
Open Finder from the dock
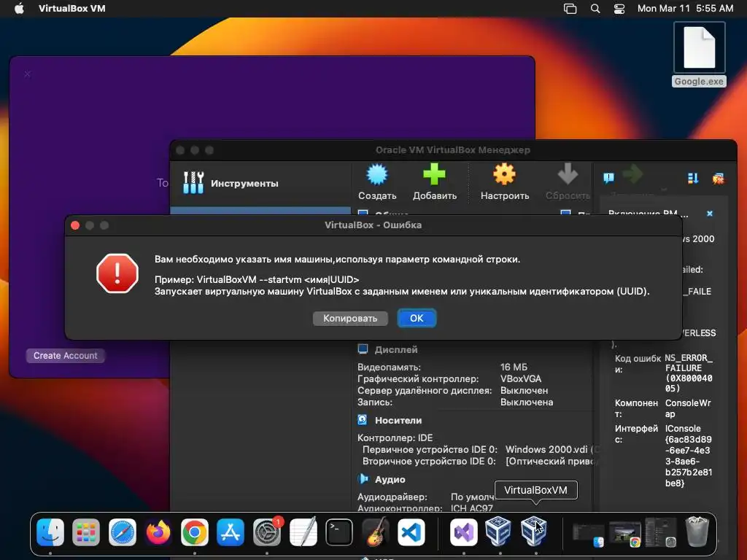[50, 532]
